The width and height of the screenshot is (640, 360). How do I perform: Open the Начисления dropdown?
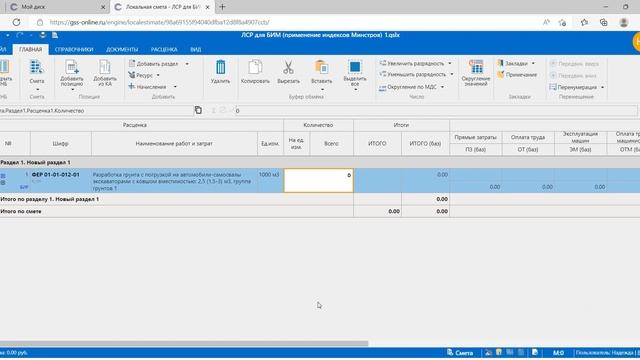click(x=175, y=87)
